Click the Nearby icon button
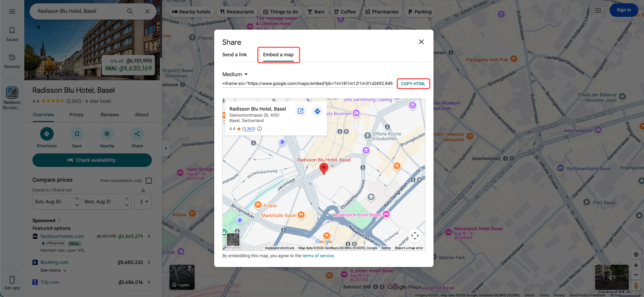Image resolution: width=644 pixels, height=297 pixels. [107, 134]
